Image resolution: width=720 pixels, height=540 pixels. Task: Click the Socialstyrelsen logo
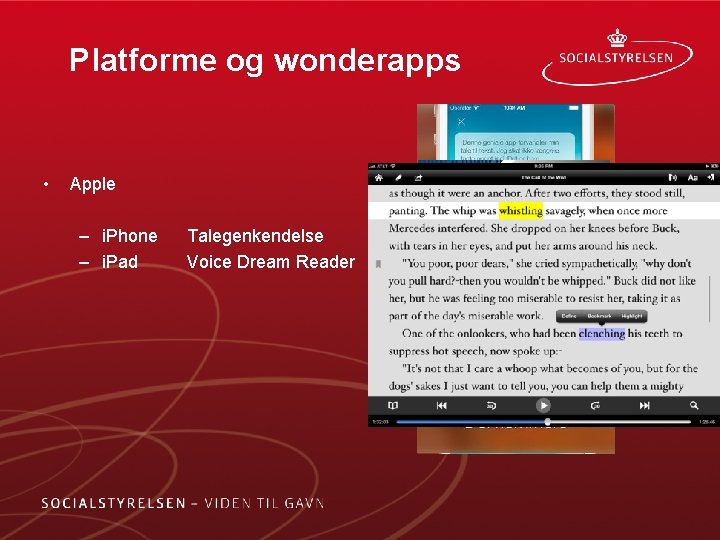[x=617, y=57]
